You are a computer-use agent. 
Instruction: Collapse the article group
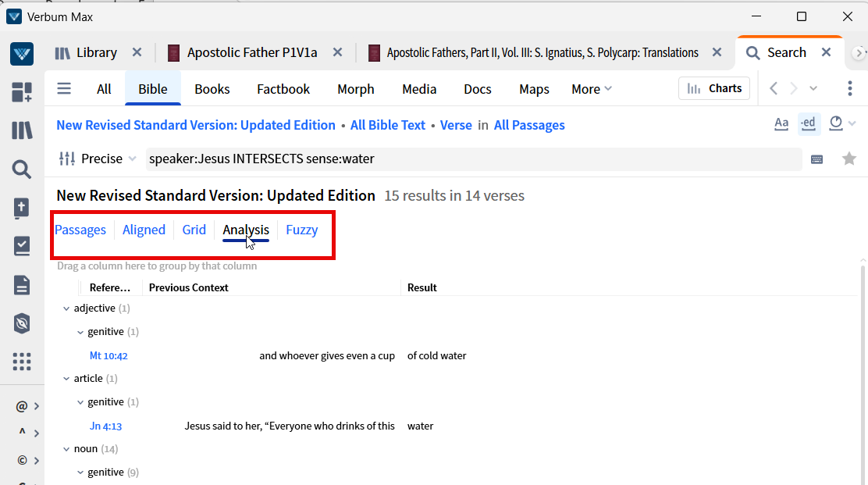pos(66,379)
